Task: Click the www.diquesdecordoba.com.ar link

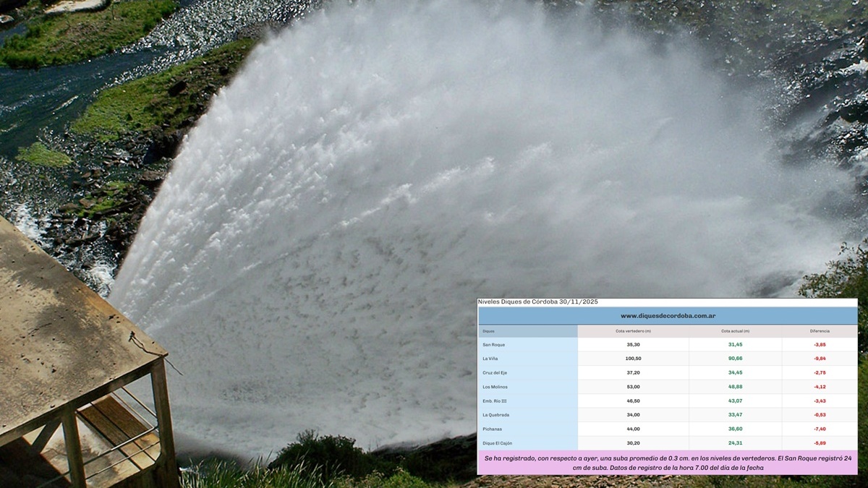Action: coord(668,316)
